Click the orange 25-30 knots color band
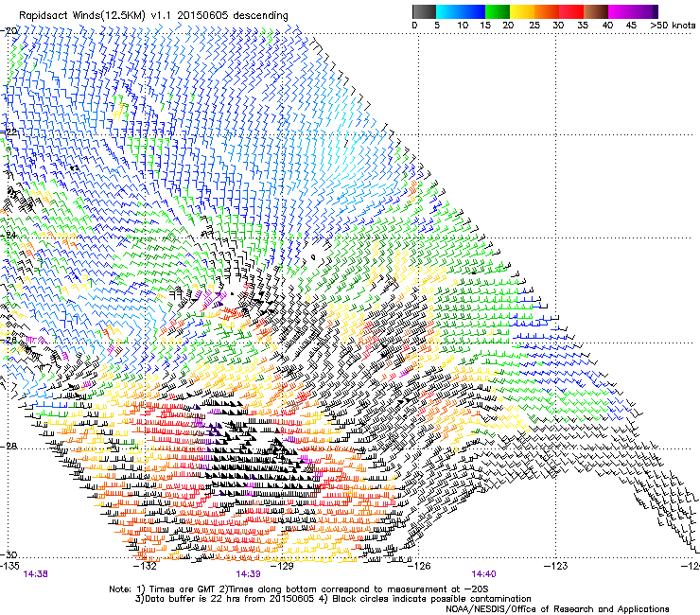The width and height of the screenshot is (700, 615). point(547,11)
